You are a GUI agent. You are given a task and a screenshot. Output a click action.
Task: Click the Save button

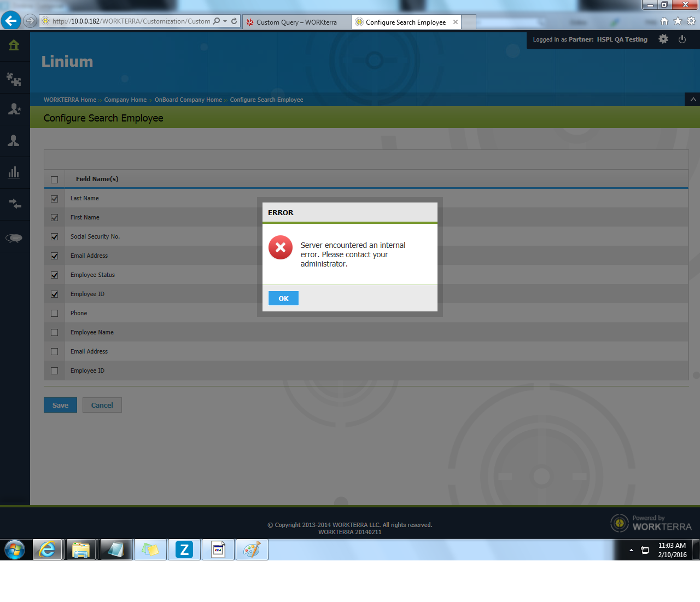click(60, 405)
